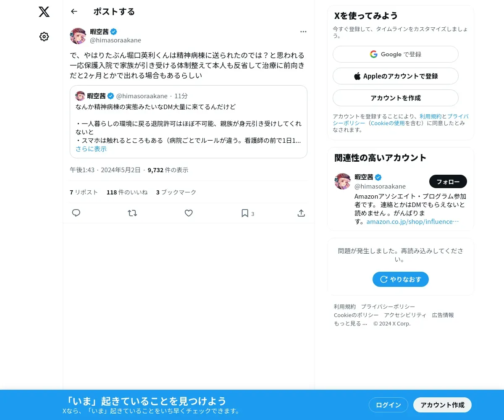
Task: Click アカウントを作成 in the sidebar
Action: [396, 98]
